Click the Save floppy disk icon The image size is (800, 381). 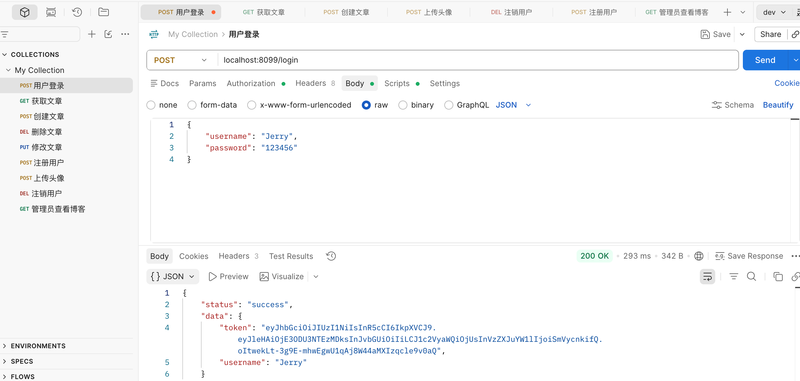click(x=705, y=34)
